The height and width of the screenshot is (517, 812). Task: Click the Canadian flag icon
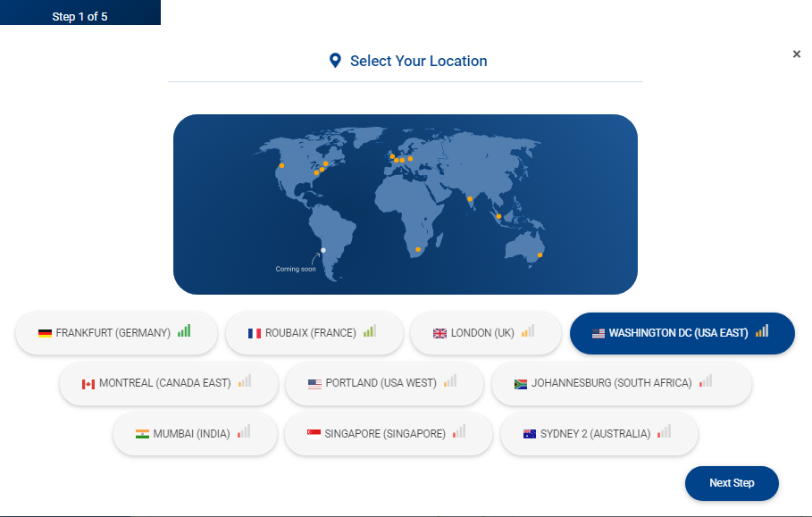coord(88,384)
